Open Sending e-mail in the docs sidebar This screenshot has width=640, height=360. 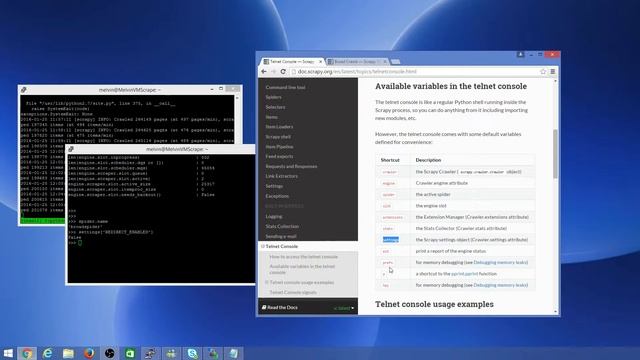tap(281, 236)
